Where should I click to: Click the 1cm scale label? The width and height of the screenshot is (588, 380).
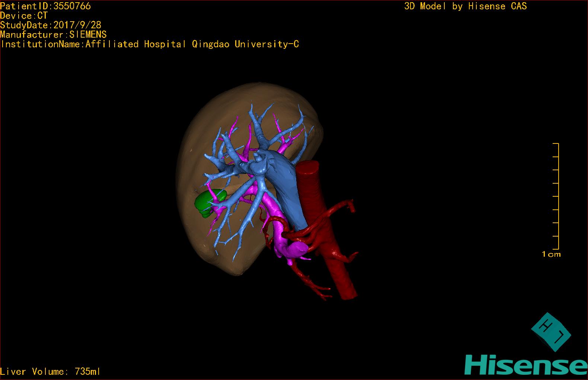pos(551,254)
